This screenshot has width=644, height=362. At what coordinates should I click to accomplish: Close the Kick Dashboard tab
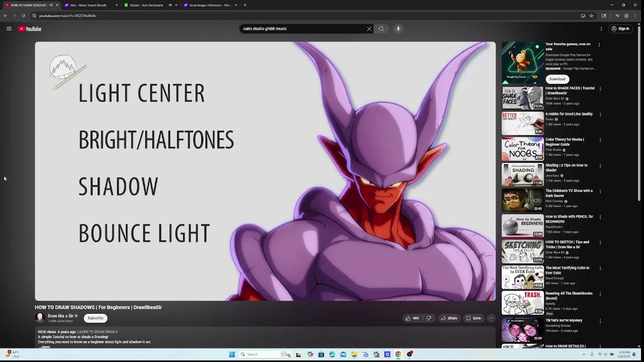(x=177, y=5)
